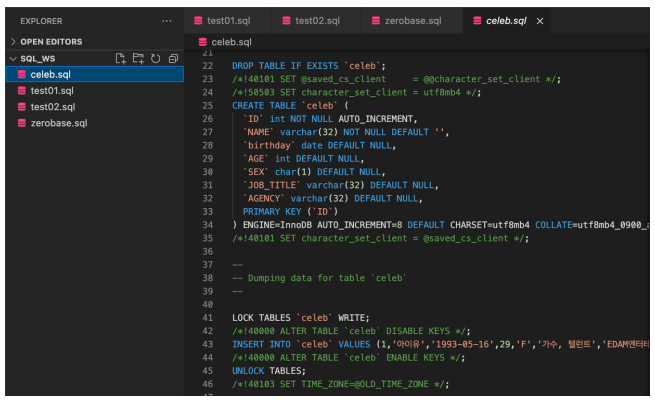
Task: Click the `birthday` date DEFAULT NULL line
Action: 319,145
